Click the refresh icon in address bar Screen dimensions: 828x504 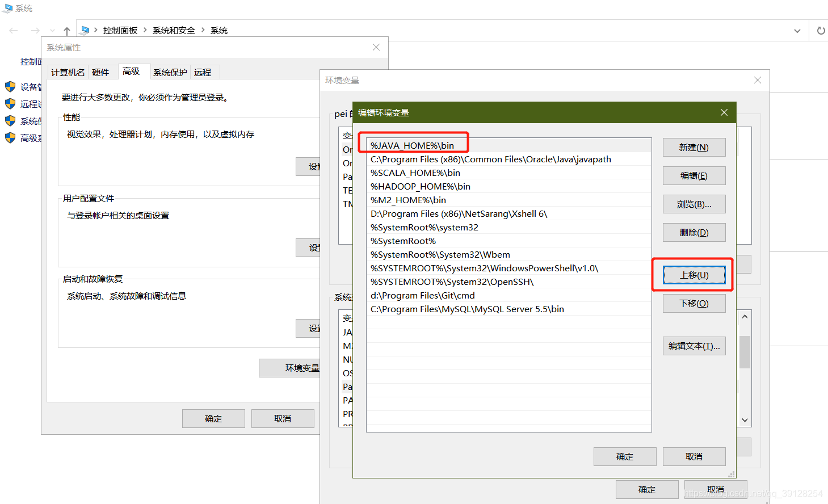[821, 30]
